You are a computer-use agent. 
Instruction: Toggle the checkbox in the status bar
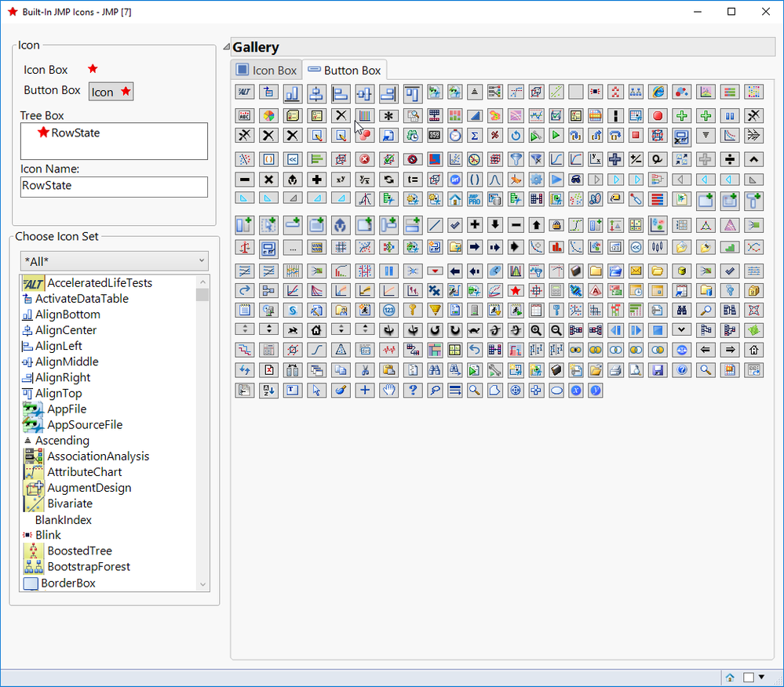click(749, 678)
